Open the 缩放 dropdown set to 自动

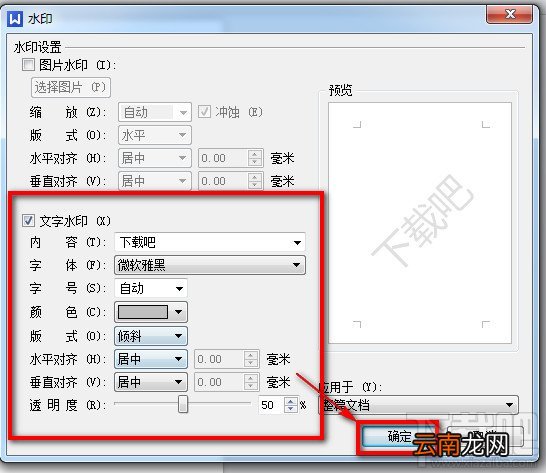155,112
